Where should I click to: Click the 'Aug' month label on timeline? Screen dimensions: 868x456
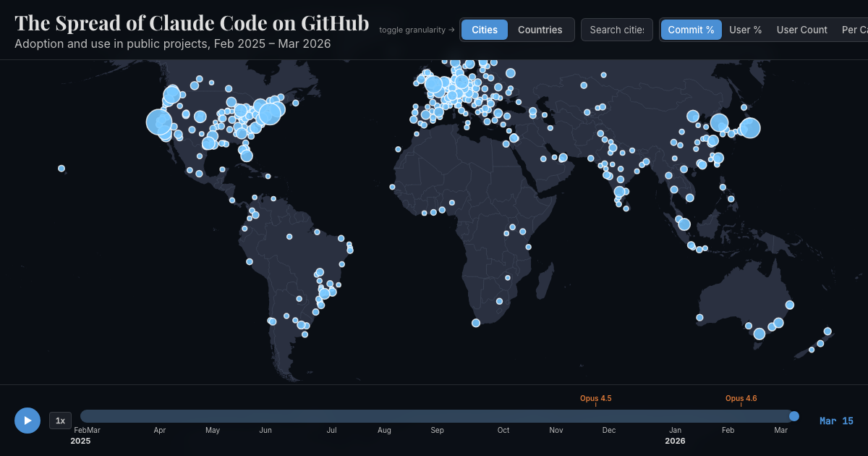[x=384, y=430]
